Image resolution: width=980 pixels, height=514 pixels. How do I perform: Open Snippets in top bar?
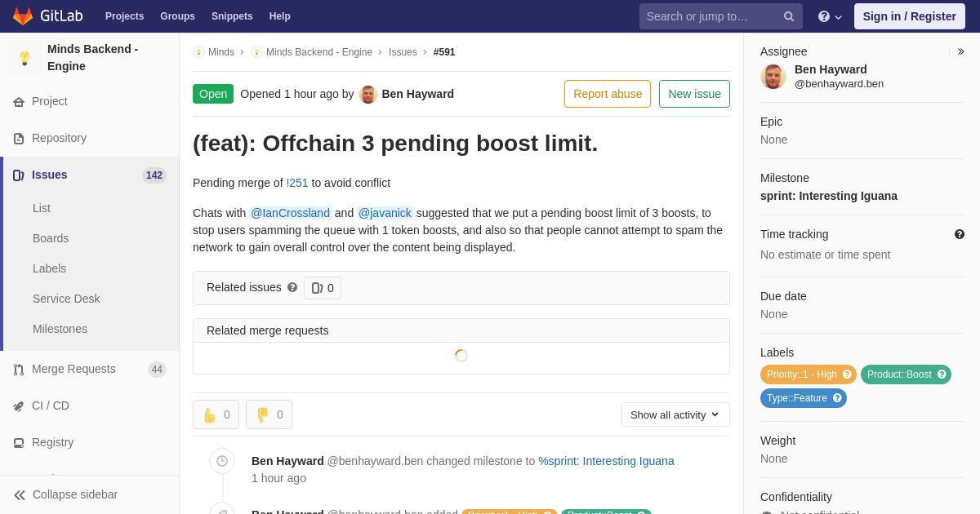pos(232,16)
